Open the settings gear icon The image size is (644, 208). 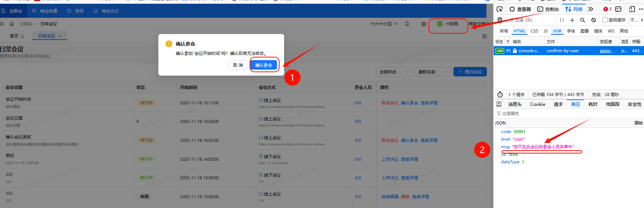click(424, 24)
